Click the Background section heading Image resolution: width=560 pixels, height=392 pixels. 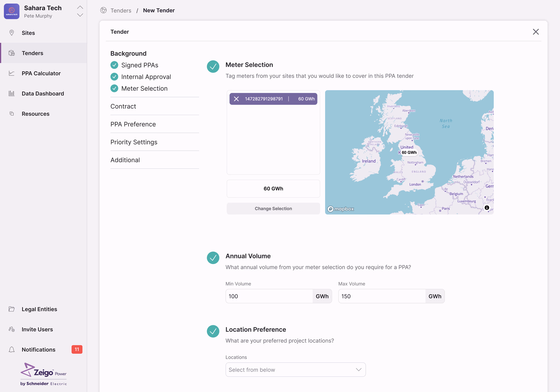(x=128, y=54)
